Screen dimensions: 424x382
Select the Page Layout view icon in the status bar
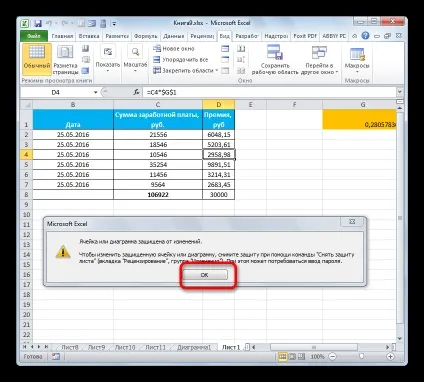point(292,357)
